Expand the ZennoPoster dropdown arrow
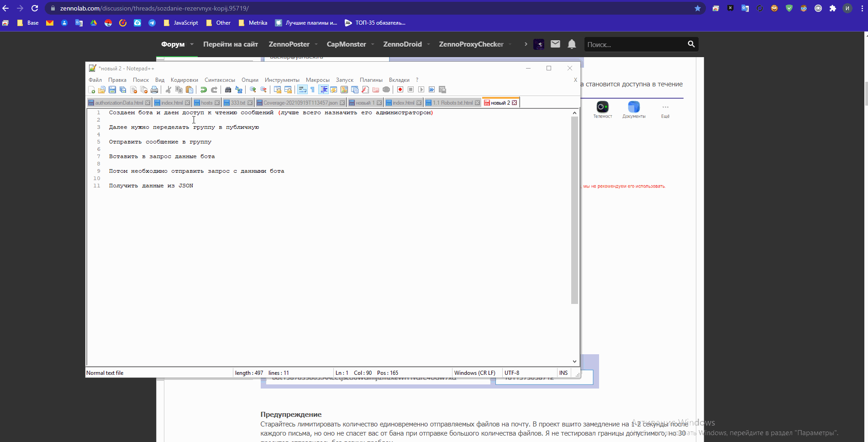The height and width of the screenshot is (442, 868). pyautogui.click(x=316, y=44)
